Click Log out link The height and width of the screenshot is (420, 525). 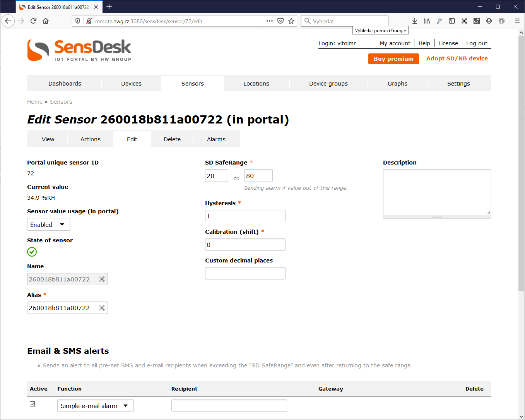pos(477,43)
